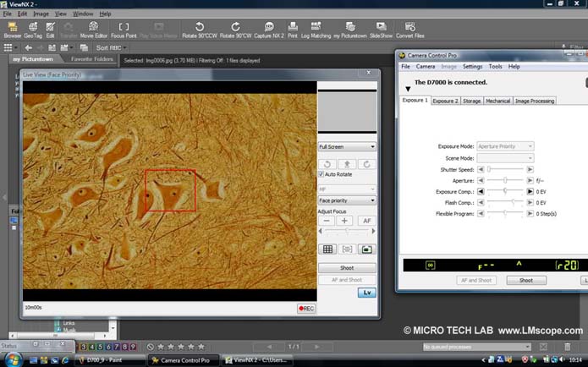This screenshot has width=588, height=367.
Task: Open the Image Processing tab
Action: point(535,101)
